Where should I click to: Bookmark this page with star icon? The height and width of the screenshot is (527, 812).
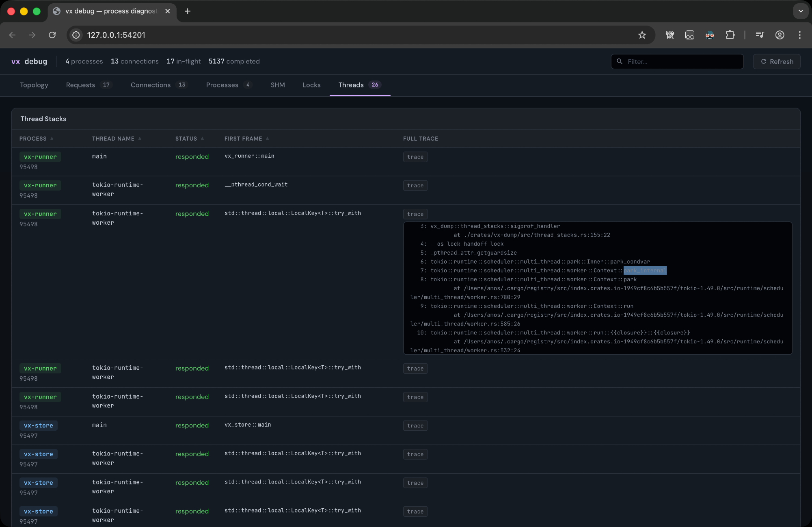(x=642, y=35)
